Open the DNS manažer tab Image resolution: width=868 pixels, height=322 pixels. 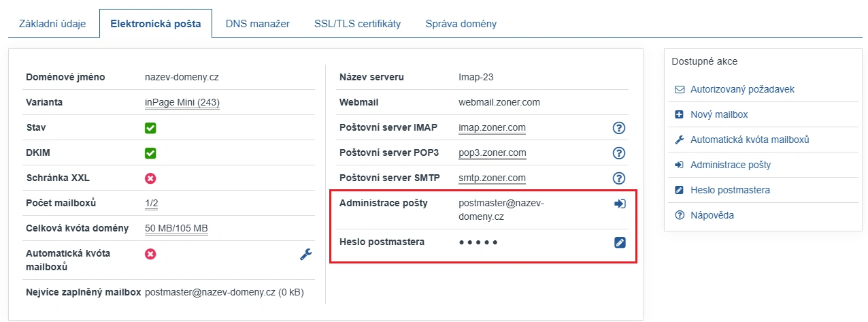[258, 24]
